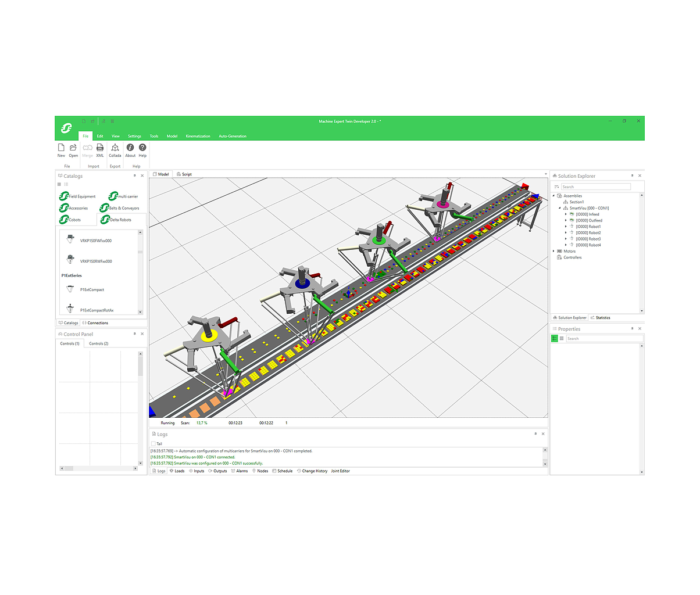The height and width of the screenshot is (595, 700).
Task: Toggle categorized view in Properties panel
Action: coord(555,338)
